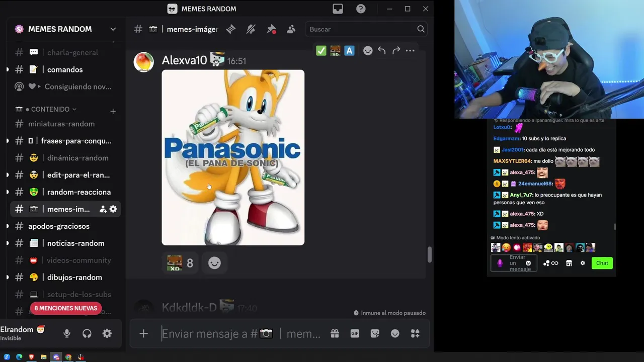Viewport: 644px width, 362px height.
Task: Open the frases-para-conqu... channel
Action: click(65, 141)
